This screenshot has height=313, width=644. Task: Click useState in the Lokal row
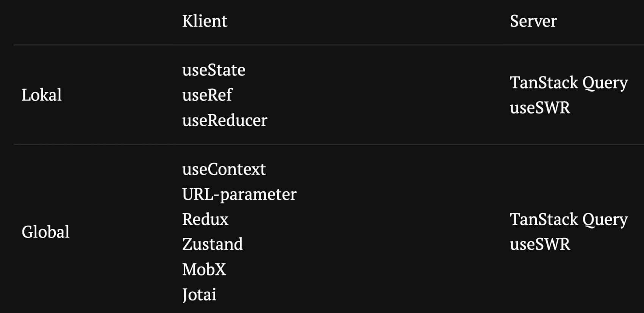214,70
